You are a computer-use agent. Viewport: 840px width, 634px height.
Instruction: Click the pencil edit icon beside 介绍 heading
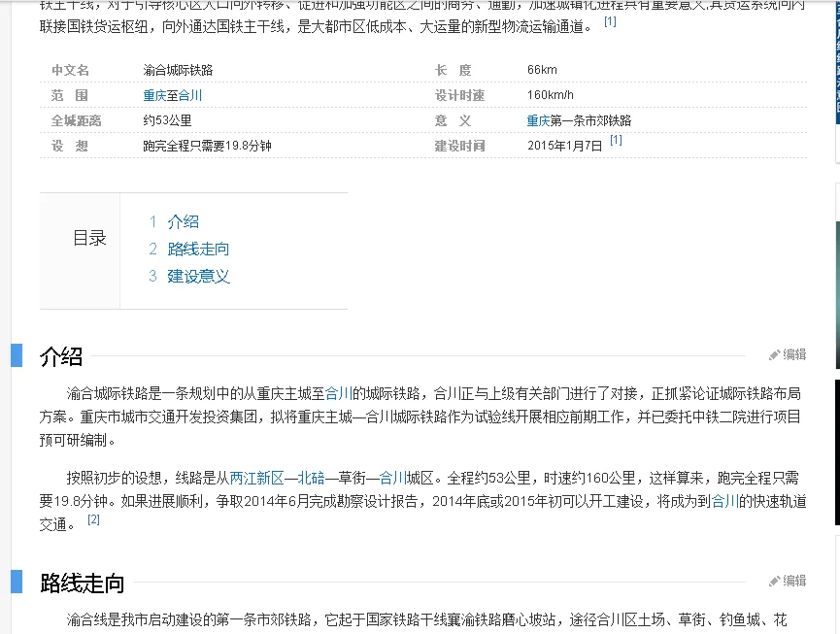[x=774, y=354]
